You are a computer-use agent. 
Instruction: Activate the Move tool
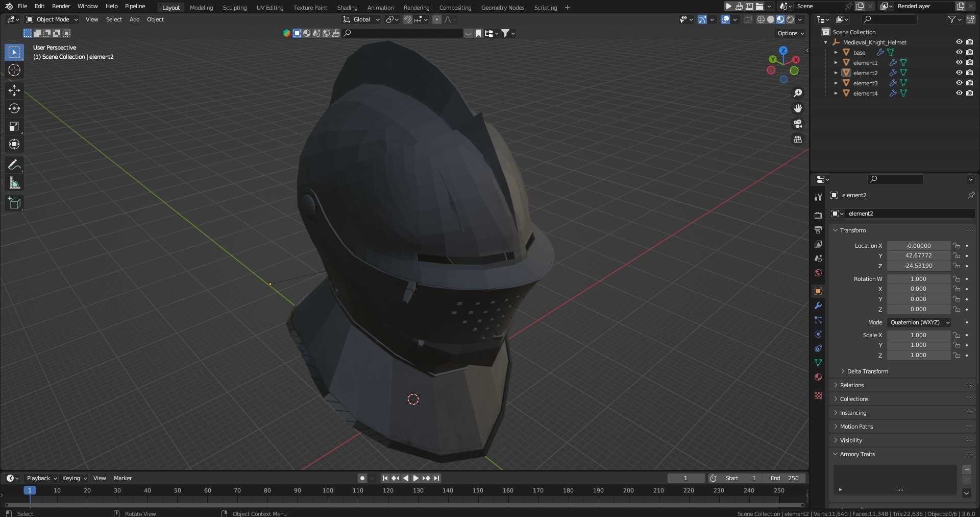click(14, 90)
